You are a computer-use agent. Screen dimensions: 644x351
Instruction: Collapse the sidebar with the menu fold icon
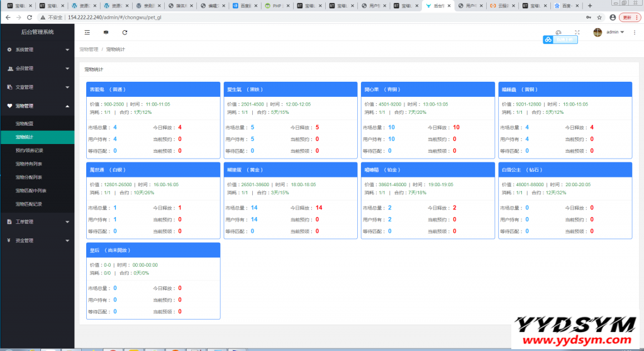tap(87, 32)
